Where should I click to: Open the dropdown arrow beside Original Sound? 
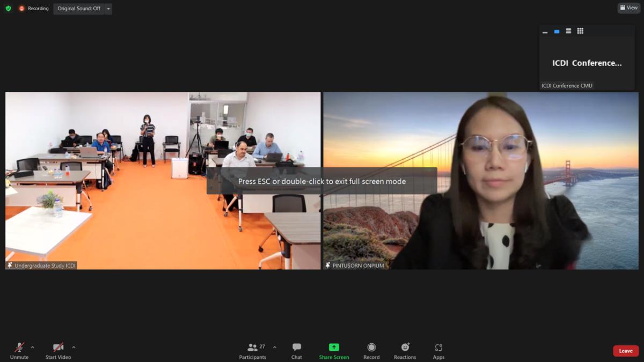point(108,9)
